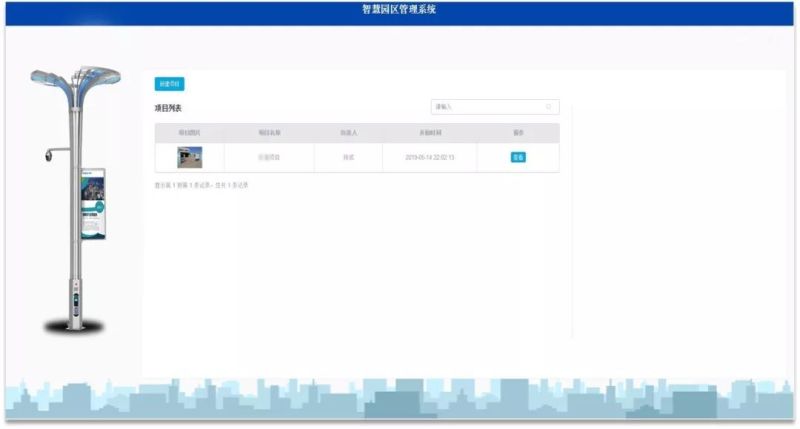The image size is (800, 429).
Task: Click the 项目列表 section heading
Action: coord(169,107)
